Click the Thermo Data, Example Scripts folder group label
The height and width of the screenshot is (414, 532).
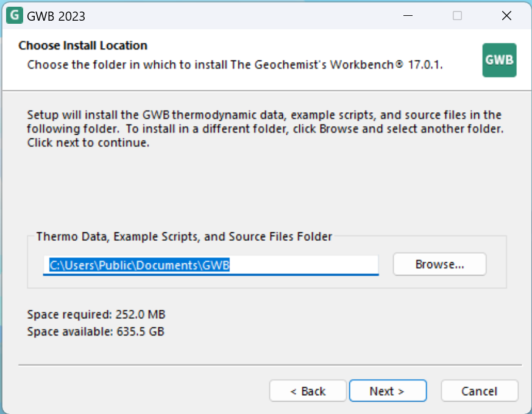(x=184, y=237)
